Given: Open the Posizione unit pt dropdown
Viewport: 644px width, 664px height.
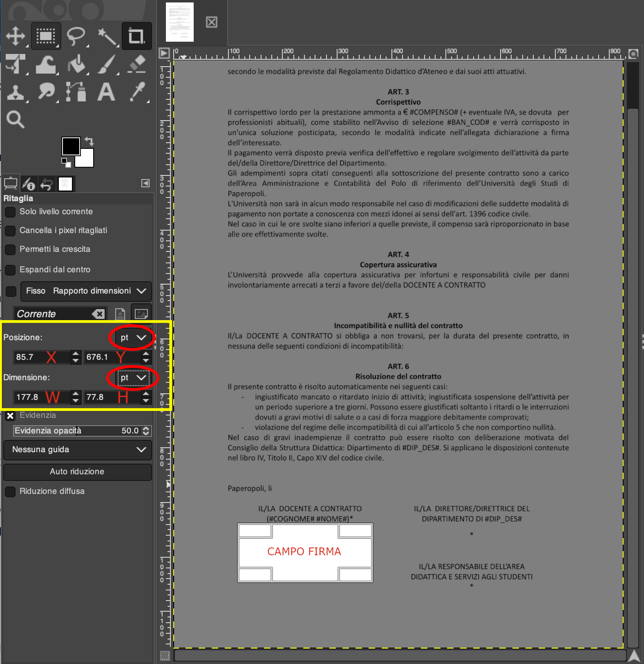Looking at the screenshot, I should [133, 337].
